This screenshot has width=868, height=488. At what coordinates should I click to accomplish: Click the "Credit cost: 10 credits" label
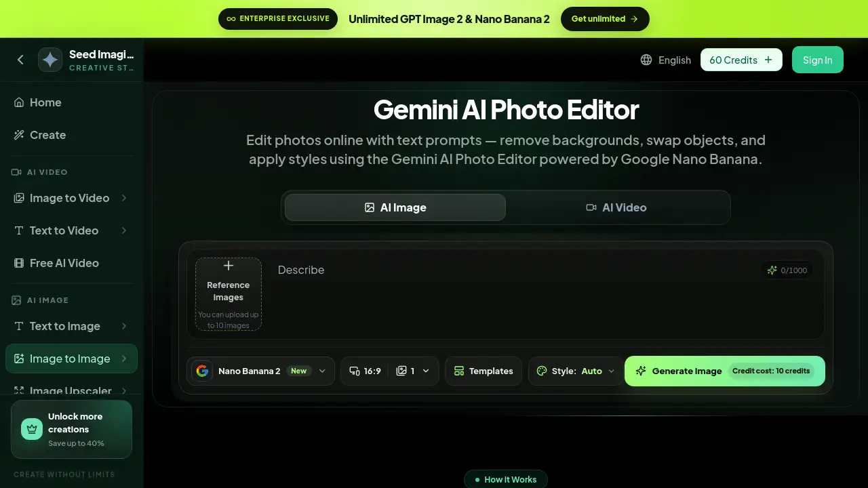[771, 371]
